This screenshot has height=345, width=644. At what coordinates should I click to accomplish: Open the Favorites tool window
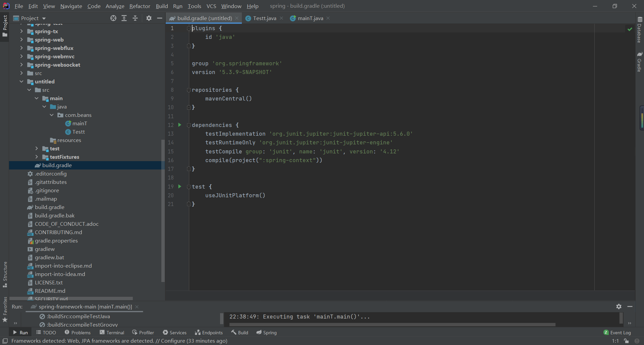[x=5, y=310]
